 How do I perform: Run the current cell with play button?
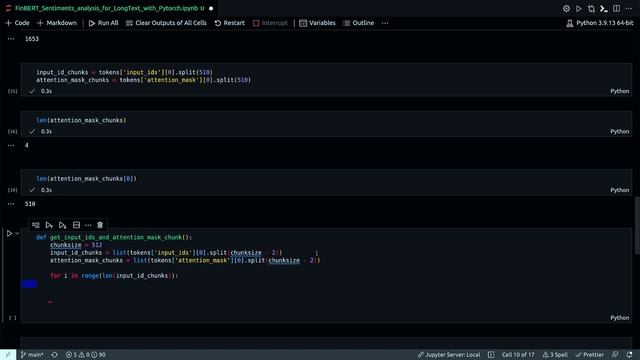click(x=9, y=233)
